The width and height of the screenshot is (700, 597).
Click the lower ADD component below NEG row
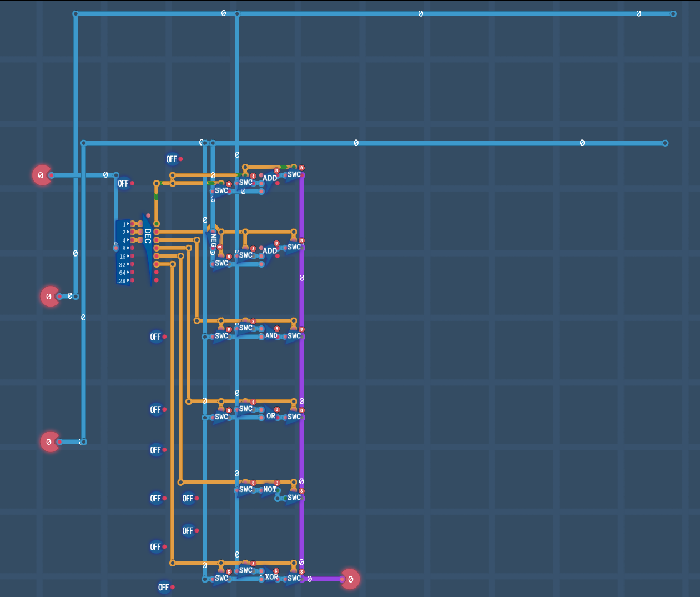[x=270, y=251]
